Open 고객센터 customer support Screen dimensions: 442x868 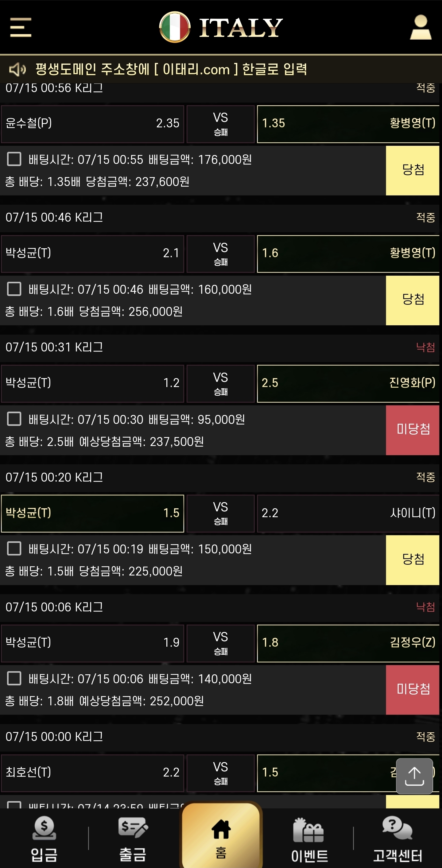point(397,840)
